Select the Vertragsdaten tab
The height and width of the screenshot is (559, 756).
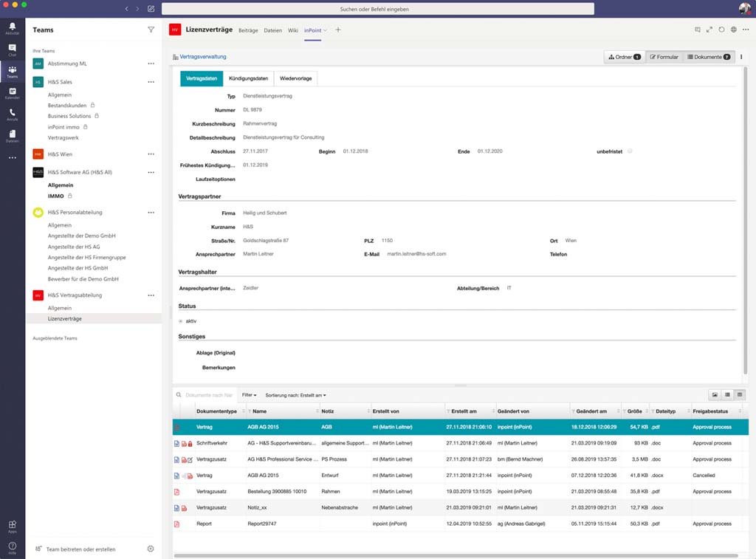(202, 78)
